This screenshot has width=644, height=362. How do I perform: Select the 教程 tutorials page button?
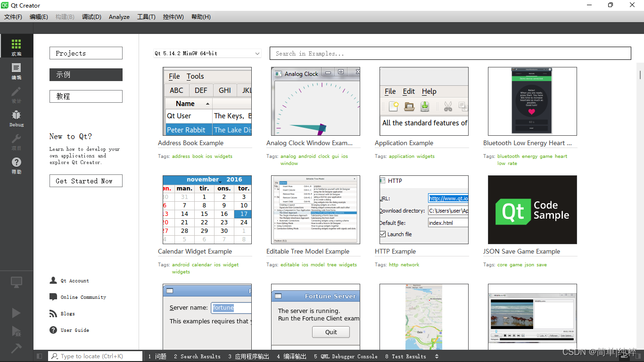tap(86, 96)
